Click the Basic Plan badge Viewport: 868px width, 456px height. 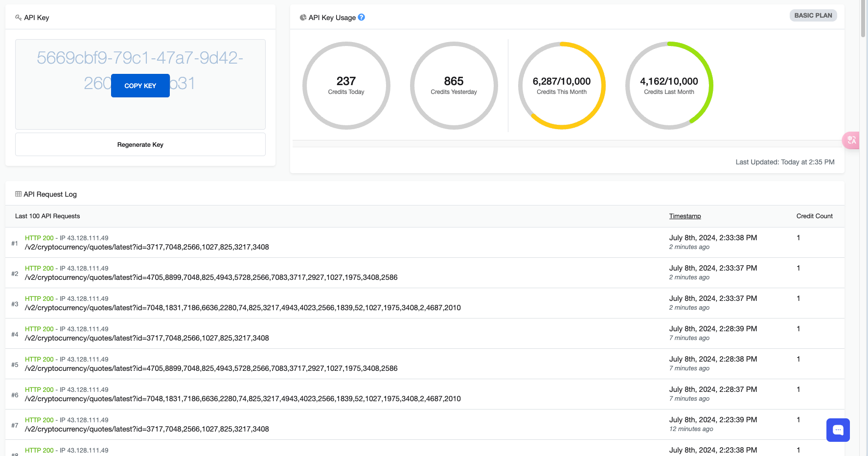(813, 16)
